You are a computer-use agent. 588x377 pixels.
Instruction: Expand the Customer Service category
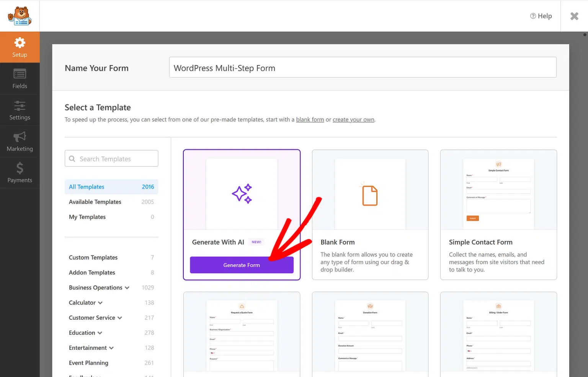coord(120,318)
